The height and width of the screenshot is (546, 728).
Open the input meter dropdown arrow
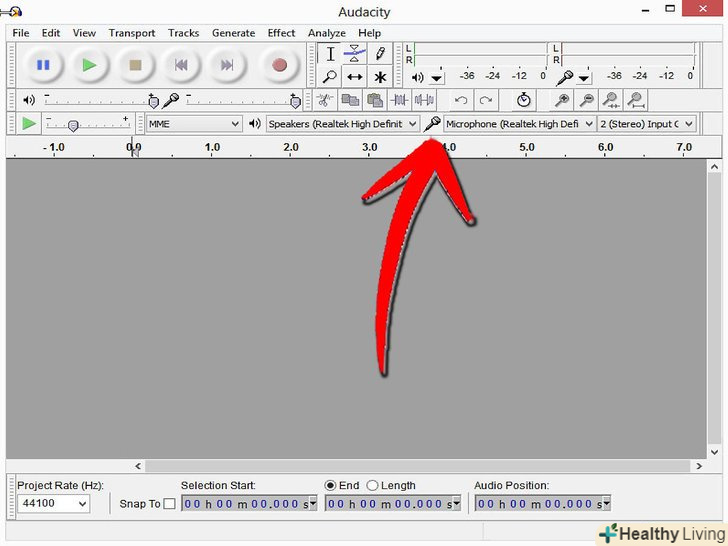tap(584, 78)
